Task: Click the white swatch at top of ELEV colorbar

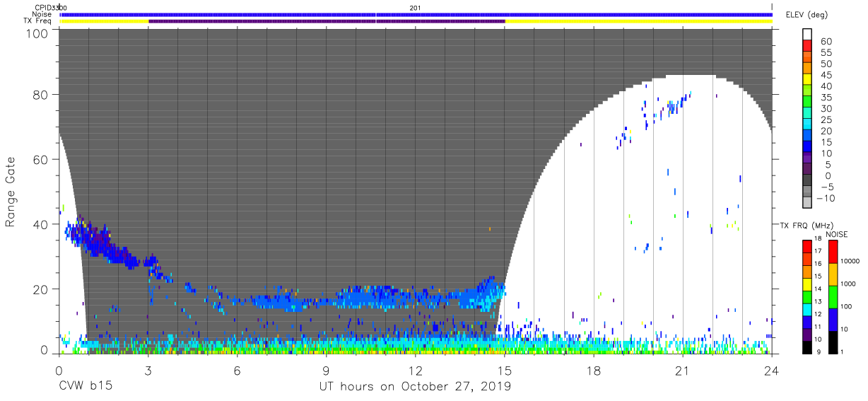Action: [807, 35]
